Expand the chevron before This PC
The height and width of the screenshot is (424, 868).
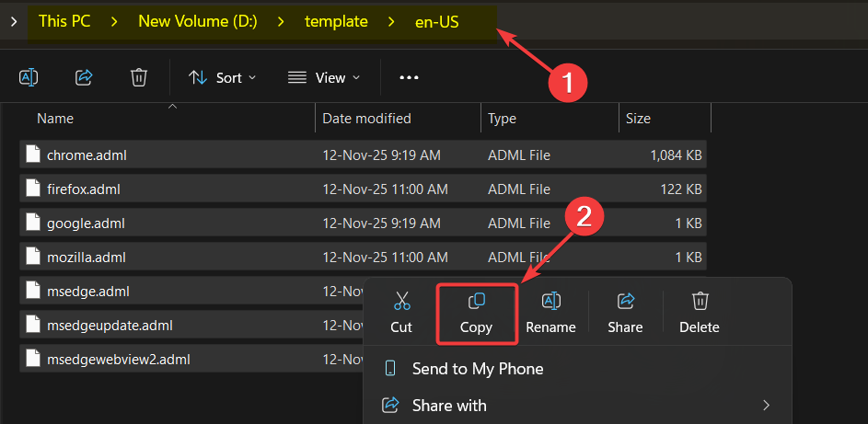point(14,21)
